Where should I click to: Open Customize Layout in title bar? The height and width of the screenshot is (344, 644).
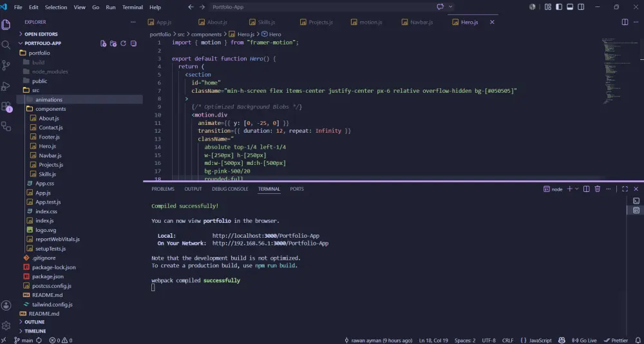click(548, 7)
